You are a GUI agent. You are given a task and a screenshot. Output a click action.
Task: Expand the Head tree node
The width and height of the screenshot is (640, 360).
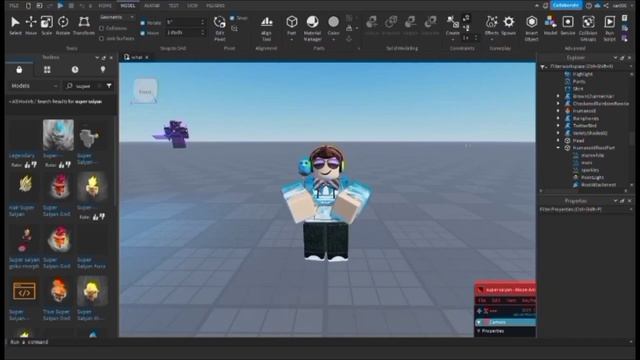click(x=558, y=140)
